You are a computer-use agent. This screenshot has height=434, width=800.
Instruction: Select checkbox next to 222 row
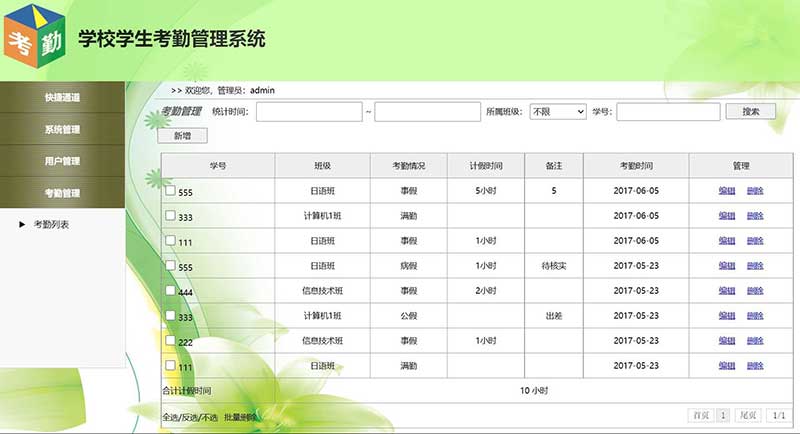(170, 341)
